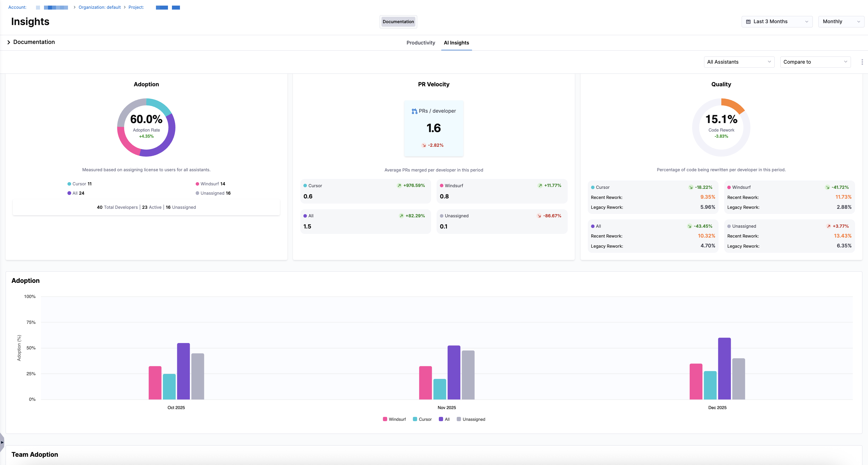Click the Dec 2025 purple All bar

pyautogui.click(x=724, y=368)
